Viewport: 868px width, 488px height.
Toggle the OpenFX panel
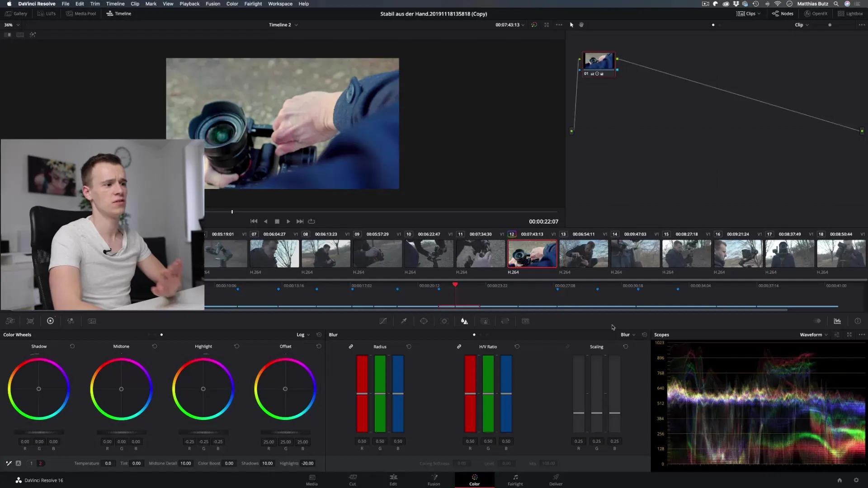point(816,14)
